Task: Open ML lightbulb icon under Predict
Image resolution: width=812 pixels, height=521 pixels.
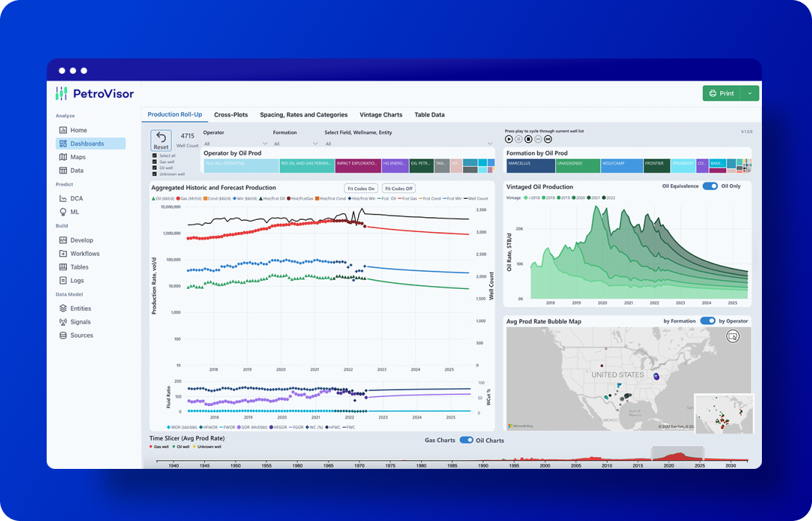Action: click(x=63, y=212)
